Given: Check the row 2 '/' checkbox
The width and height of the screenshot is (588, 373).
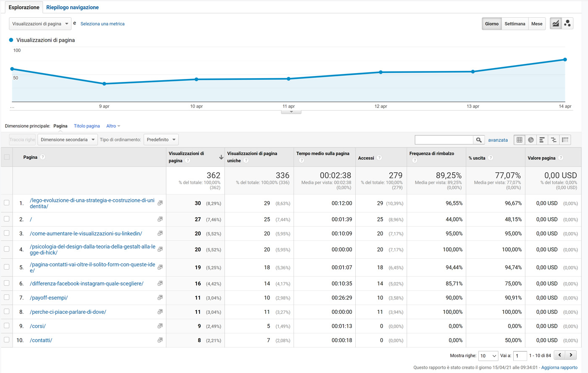Looking at the screenshot, I should pyautogui.click(x=7, y=219).
